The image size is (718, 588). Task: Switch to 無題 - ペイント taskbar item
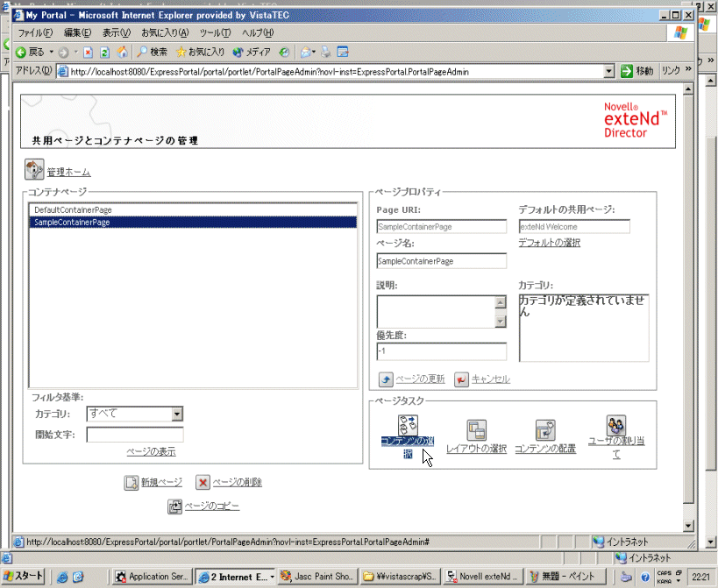[567, 577]
